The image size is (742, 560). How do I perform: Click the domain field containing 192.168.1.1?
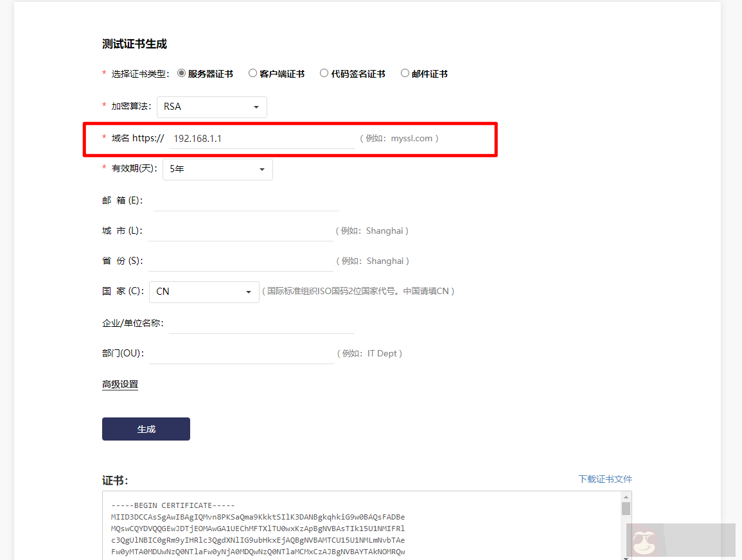point(257,137)
